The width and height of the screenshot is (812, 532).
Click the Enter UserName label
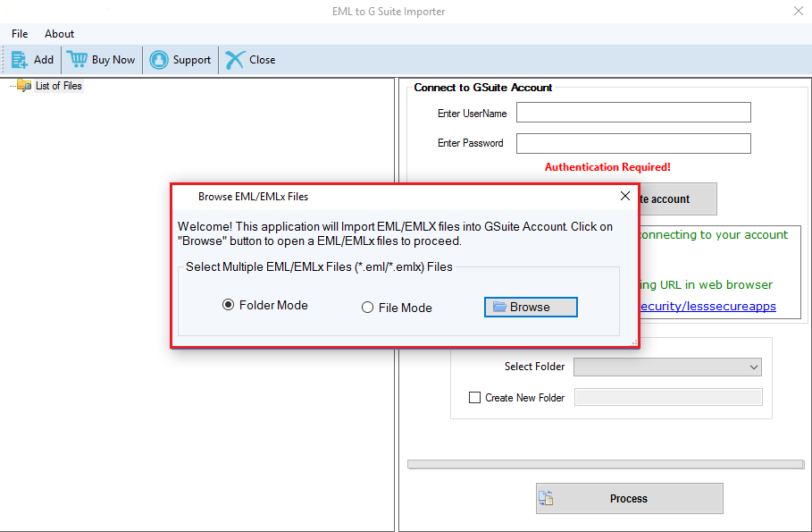(x=472, y=114)
